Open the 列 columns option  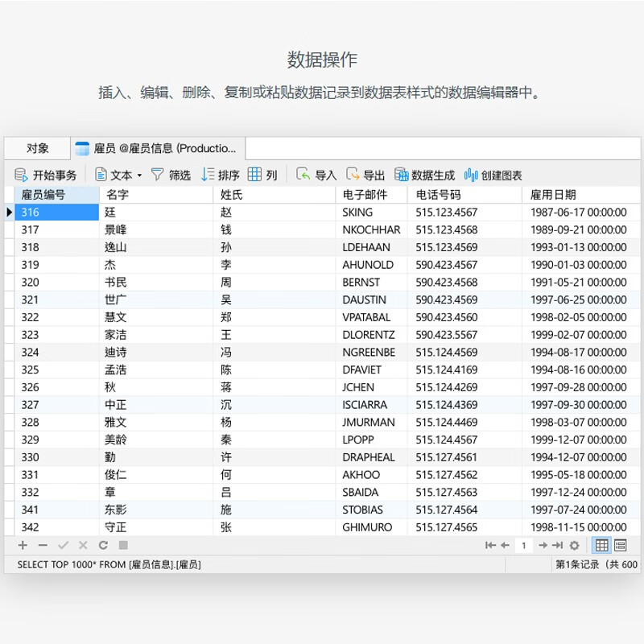262,175
